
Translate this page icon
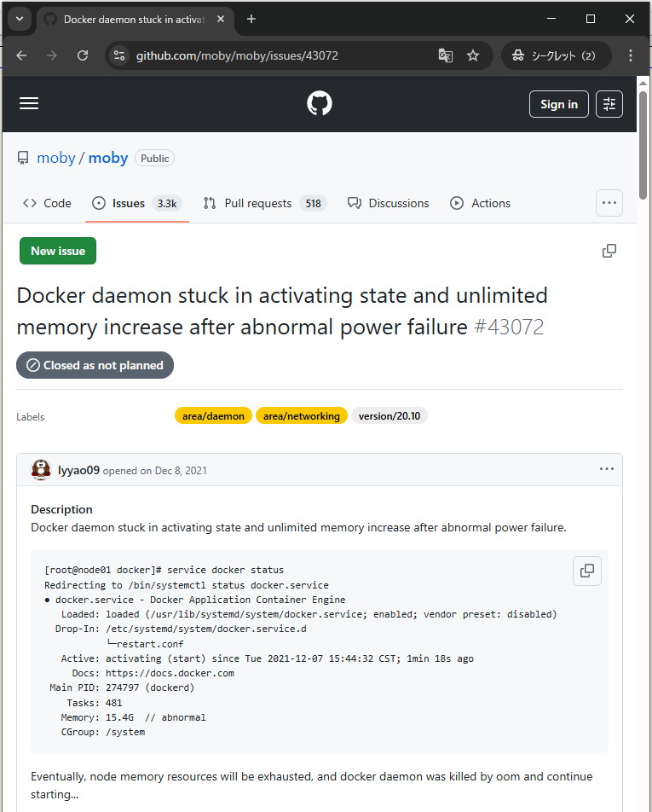pos(446,55)
